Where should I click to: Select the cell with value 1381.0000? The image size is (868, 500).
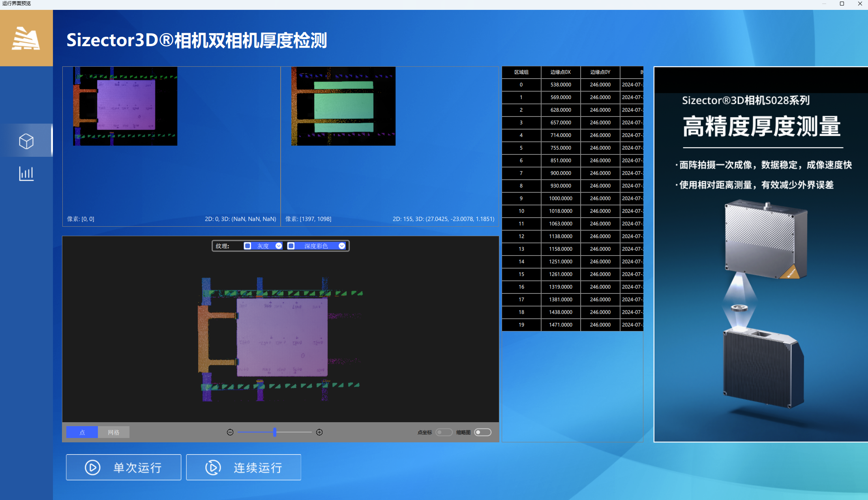tap(561, 300)
